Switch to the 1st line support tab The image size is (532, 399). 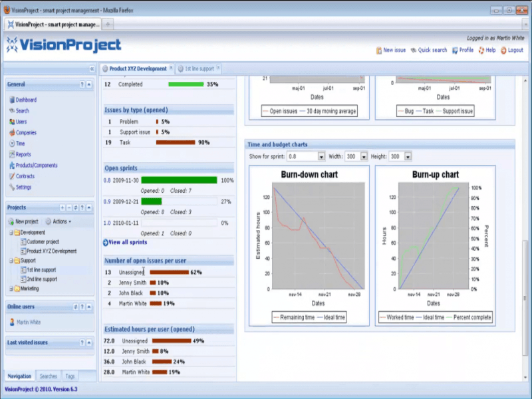click(198, 68)
